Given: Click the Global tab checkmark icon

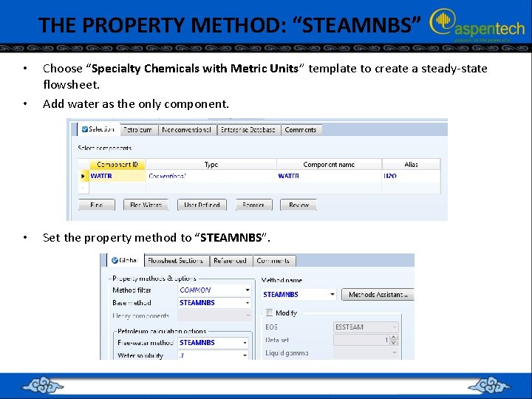Looking at the screenshot, I should (115, 260).
